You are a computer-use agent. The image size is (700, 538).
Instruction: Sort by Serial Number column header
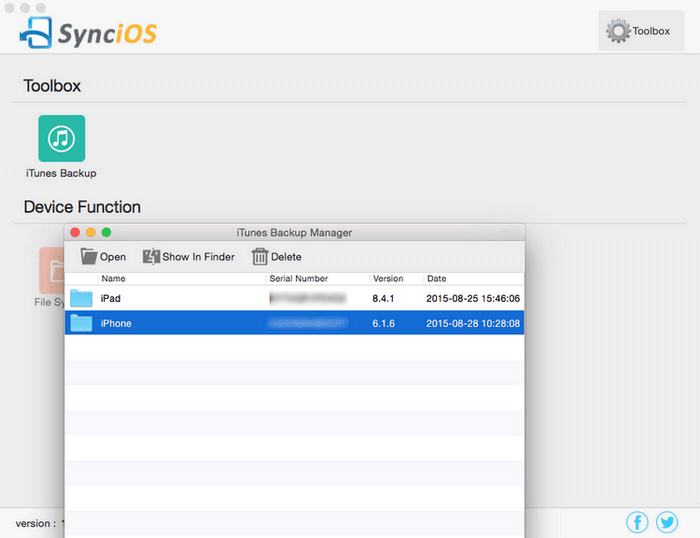click(x=299, y=279)
